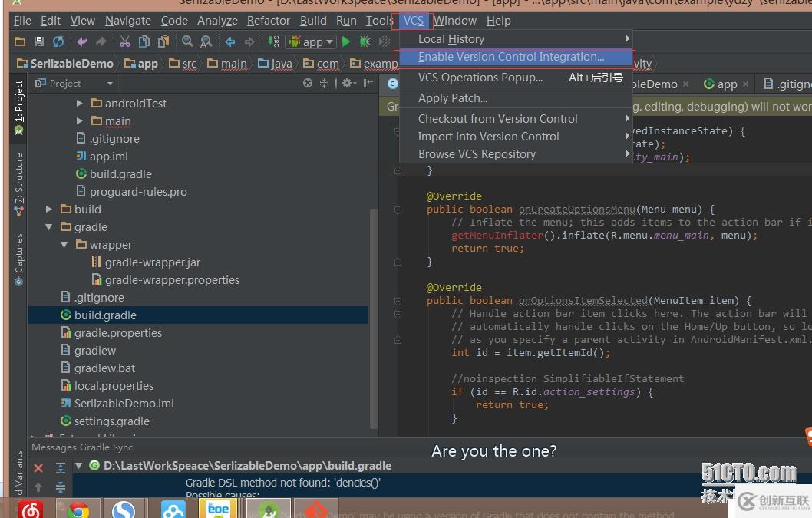Select gradle.properties file in project tree
This screenshot has height=518, width=812.
(117, 333)
